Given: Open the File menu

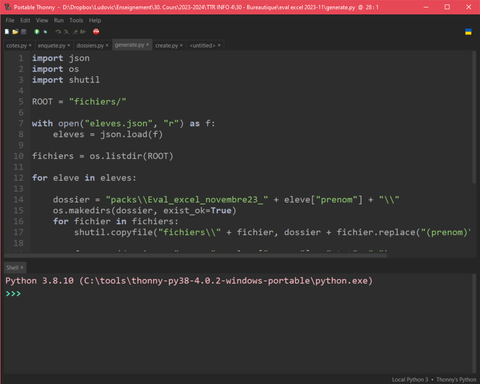Looking at the screenshot, I should pos(10,20).
